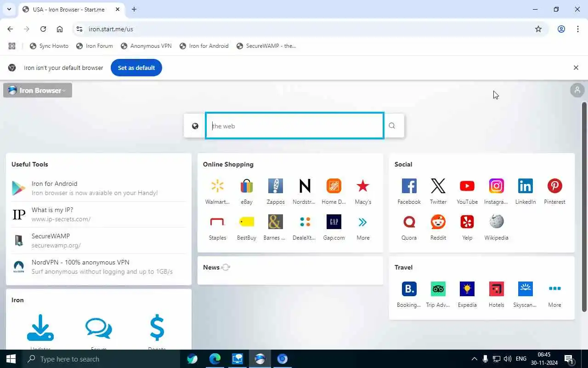Click the address bar URL
Screen dimensions: 588x368
[x=111, y=29]
